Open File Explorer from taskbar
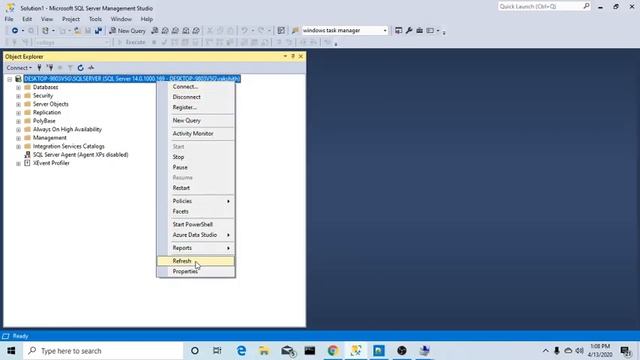Viewport: 640px width, 360px height. 264,351
